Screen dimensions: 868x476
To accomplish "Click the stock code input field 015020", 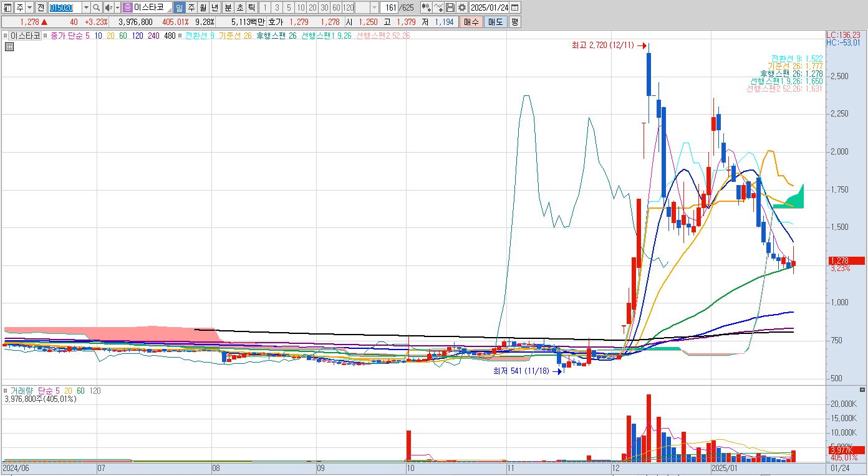I will pyautogui.click(x=65, y=7).
